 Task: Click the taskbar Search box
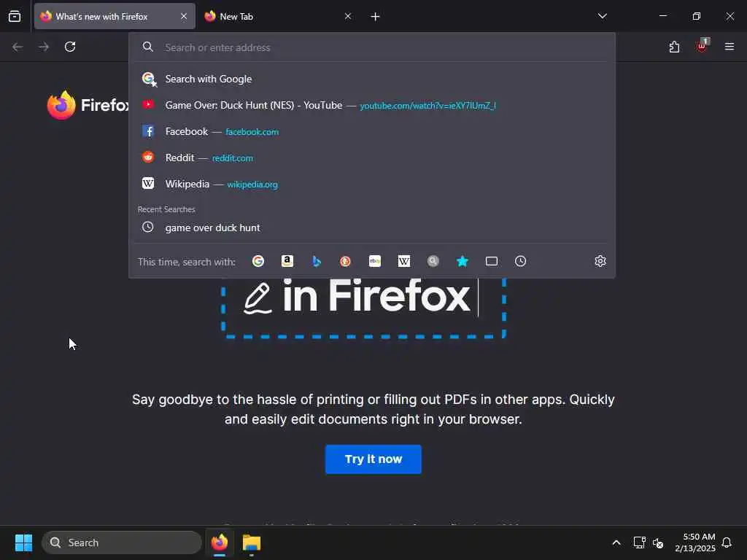click(x=122, y=542)
